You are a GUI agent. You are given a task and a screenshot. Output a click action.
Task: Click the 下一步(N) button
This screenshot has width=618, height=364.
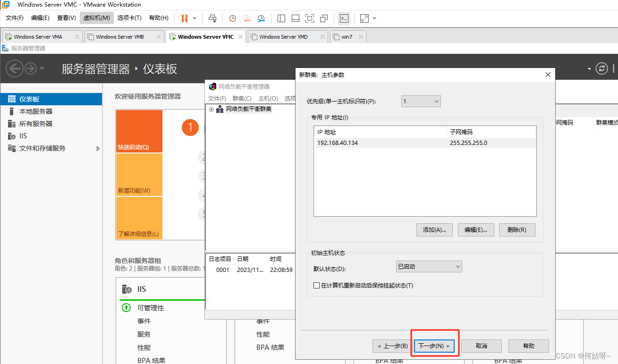pyautogui.click(x=434, y=346)
